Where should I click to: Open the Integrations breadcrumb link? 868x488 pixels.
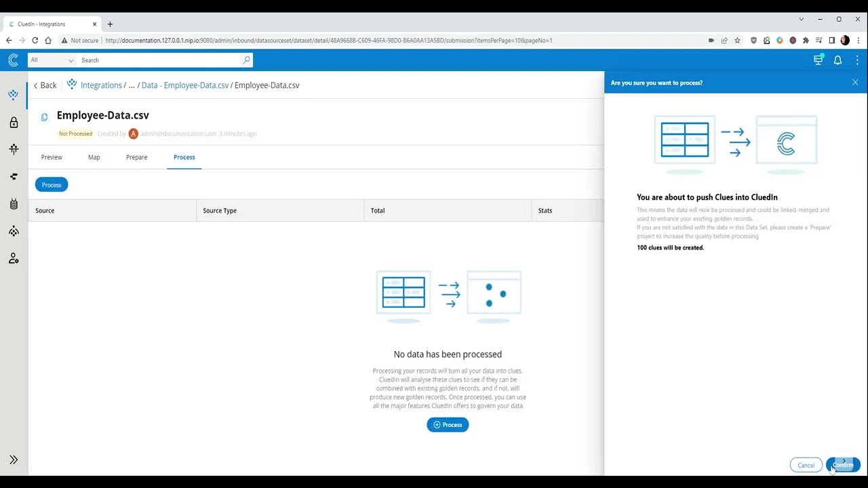pyautogui.click(x=101, y=85)
